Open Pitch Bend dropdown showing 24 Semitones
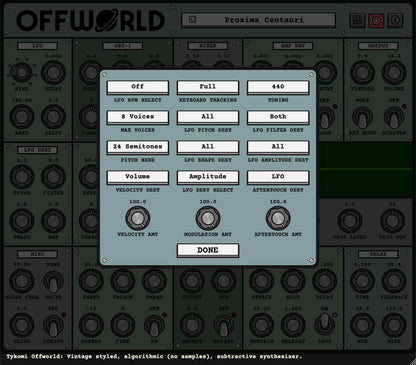This screenshot has width=416, height=365. point(138,147)
